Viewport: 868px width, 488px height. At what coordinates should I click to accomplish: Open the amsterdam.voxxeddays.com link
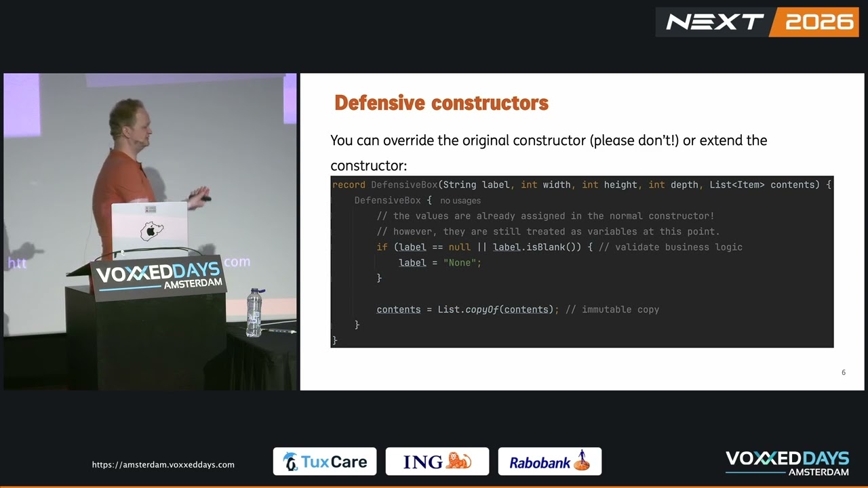click(x=163, y=465)
